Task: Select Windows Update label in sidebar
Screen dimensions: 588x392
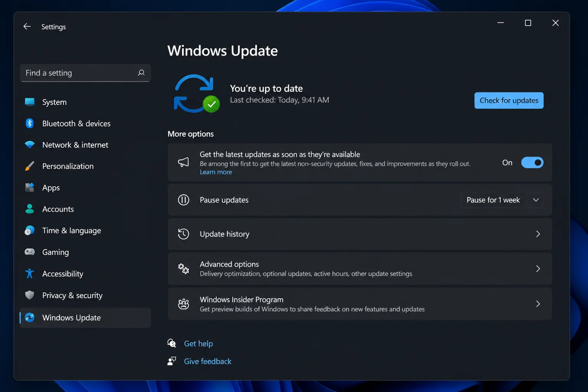Action: click(x=72, y=318)
